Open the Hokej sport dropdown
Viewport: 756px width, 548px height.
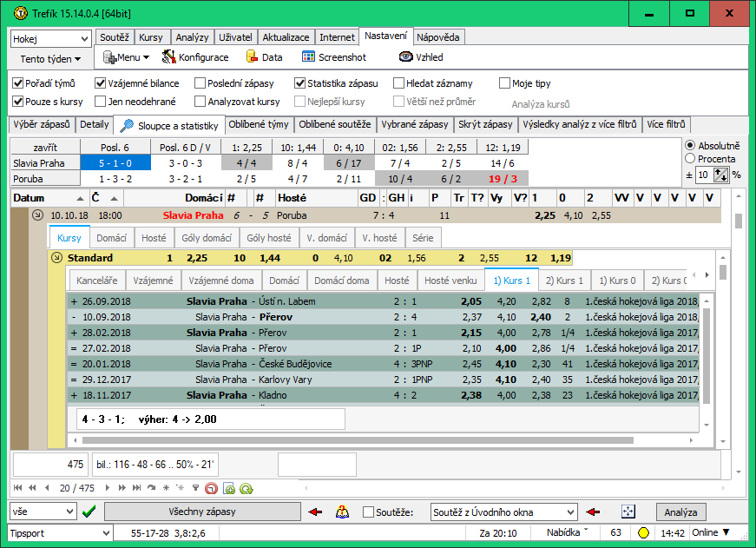point(50,38)
